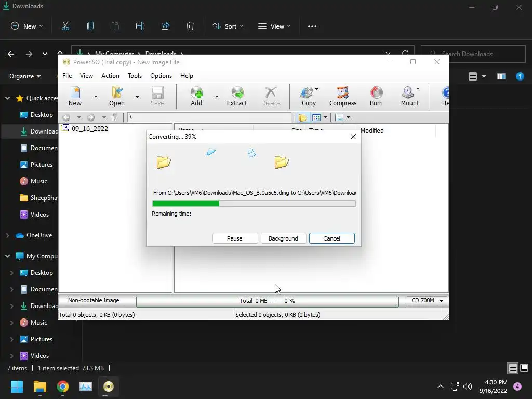Open the Action menu in PowerISO
Image resolution: width=532 pixels, height=399 pixels.
pos(110,76)
